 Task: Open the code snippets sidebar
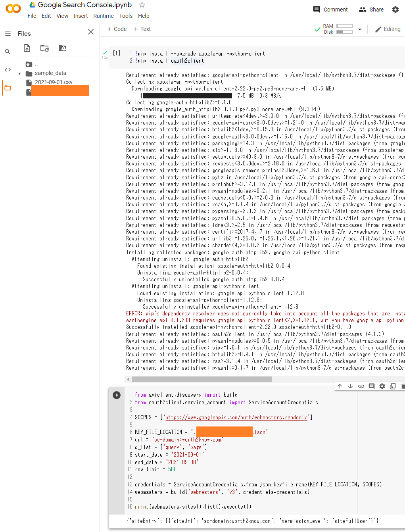pyautogui.click(x=7, y=69)
